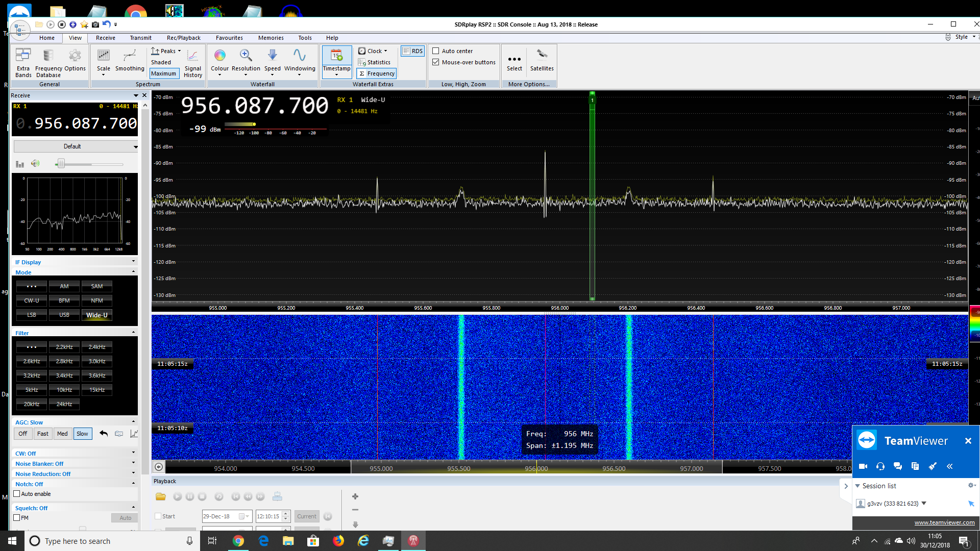This screenshot has width=980, height=551.
Task: Click the AGC undo arrow icon
Action: click(104, 434)
